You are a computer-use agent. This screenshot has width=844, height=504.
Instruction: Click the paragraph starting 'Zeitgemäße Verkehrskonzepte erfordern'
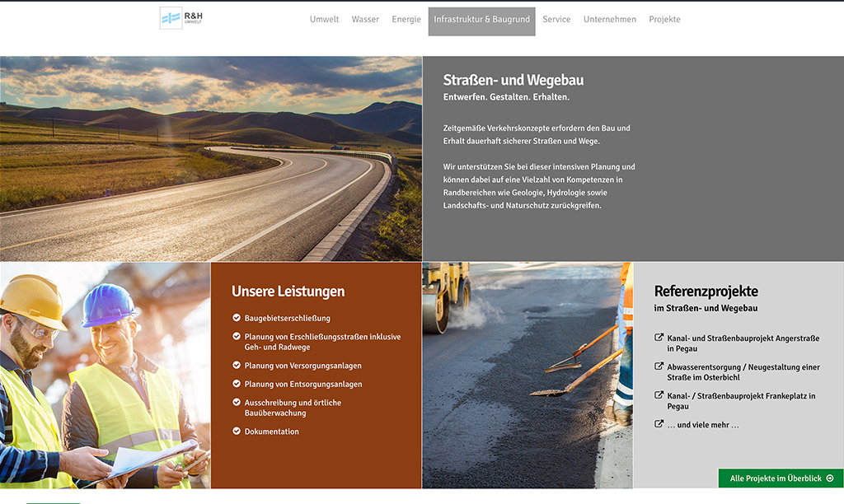(x=537, y=134)
